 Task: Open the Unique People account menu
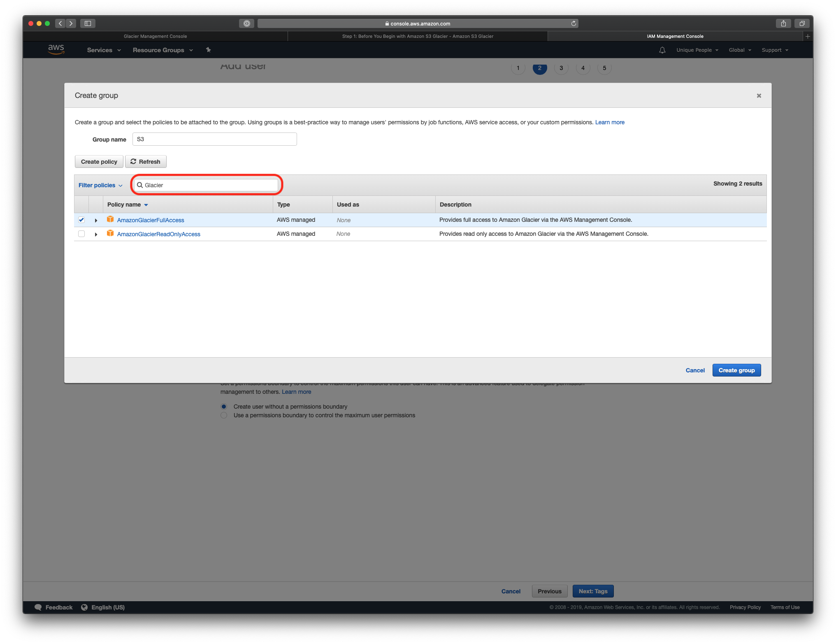pos(697,50)
